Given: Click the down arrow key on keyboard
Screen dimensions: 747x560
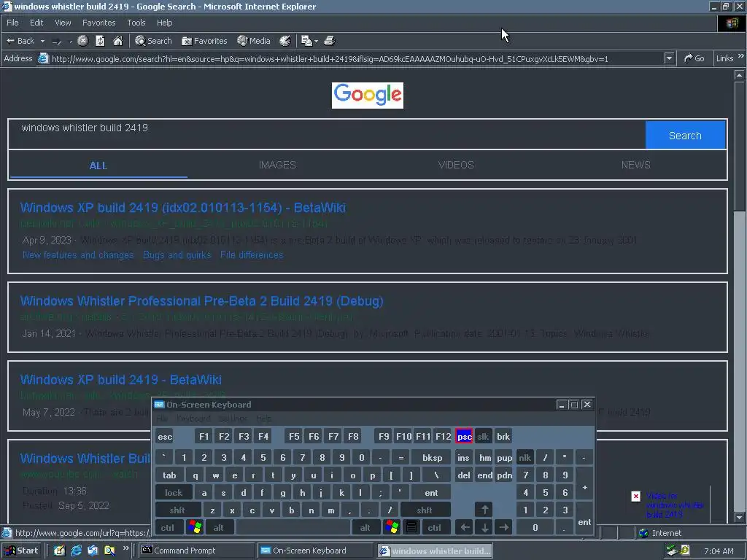Looking at the screenshot, I should (484, 528).
